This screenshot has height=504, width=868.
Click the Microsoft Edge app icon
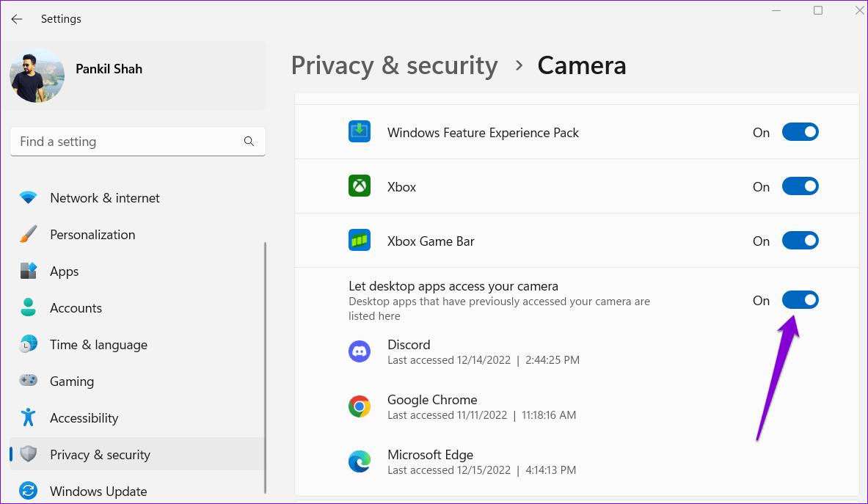360,461
